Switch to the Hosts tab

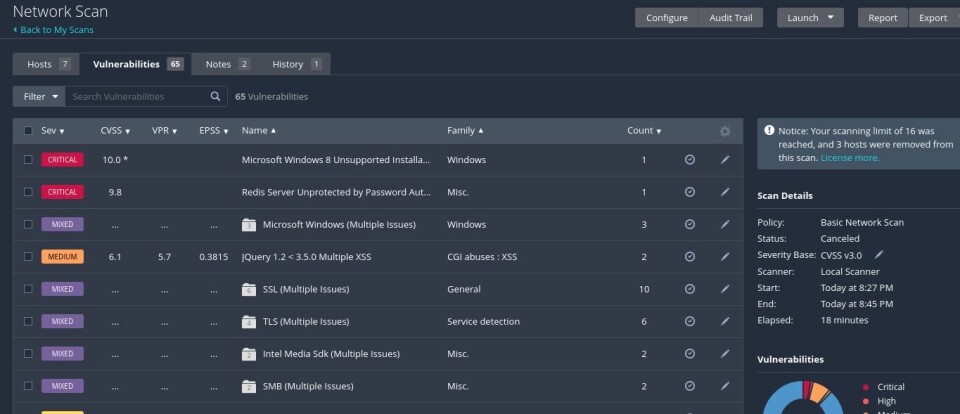tap(49, 64)
